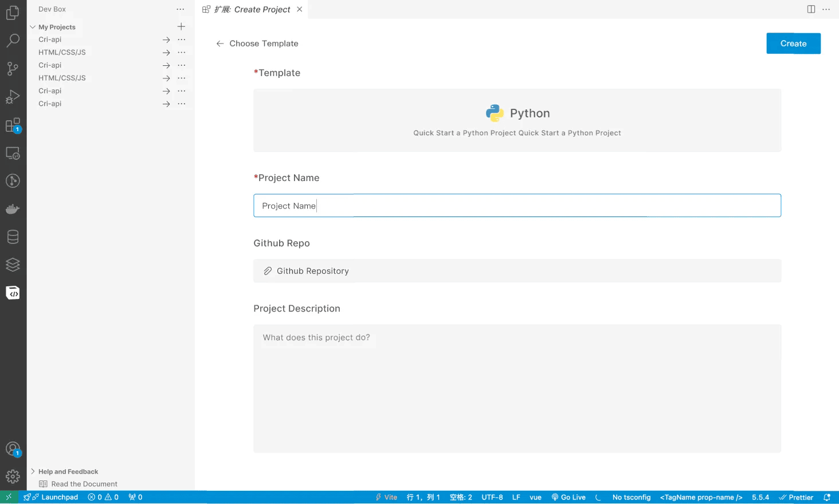
Task: Toggle Go Live in status bar
Action: tap(569, 497)
